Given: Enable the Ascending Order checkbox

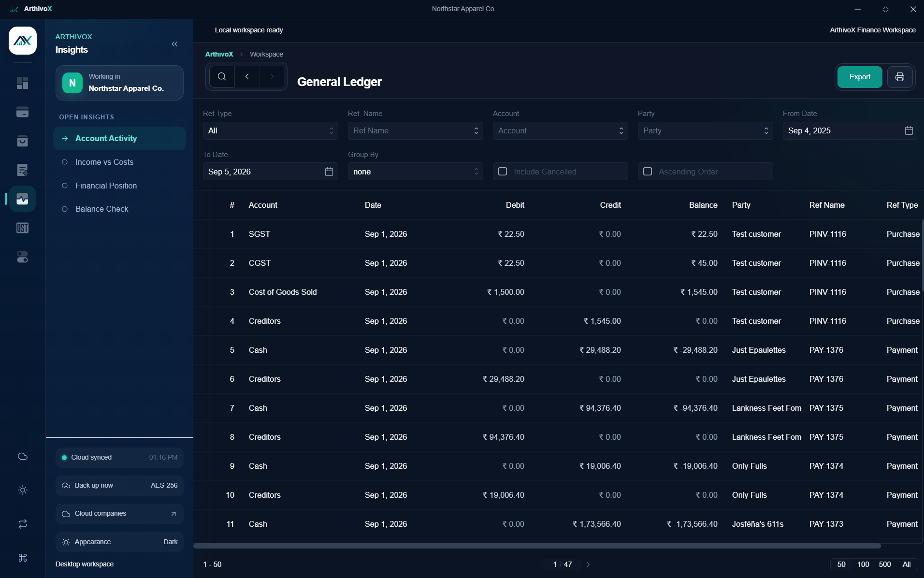Looking at the screenshot, I should click(x=648, y=172).
